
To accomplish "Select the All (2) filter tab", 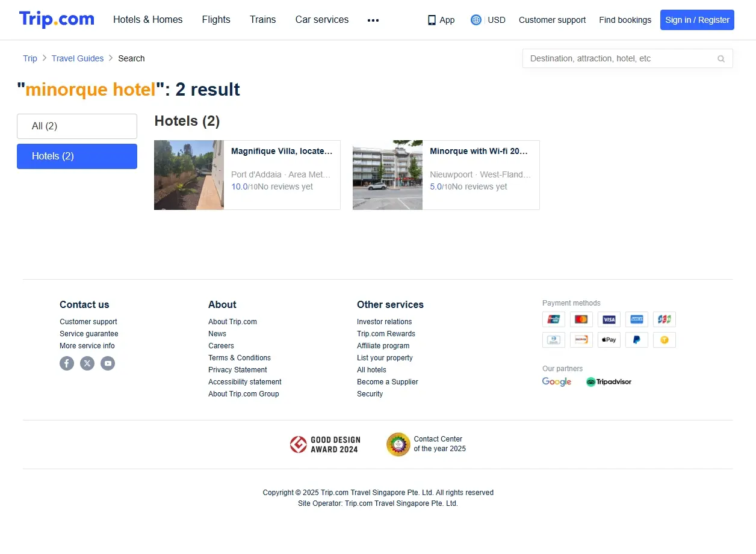I will click(x=77, y=126).
